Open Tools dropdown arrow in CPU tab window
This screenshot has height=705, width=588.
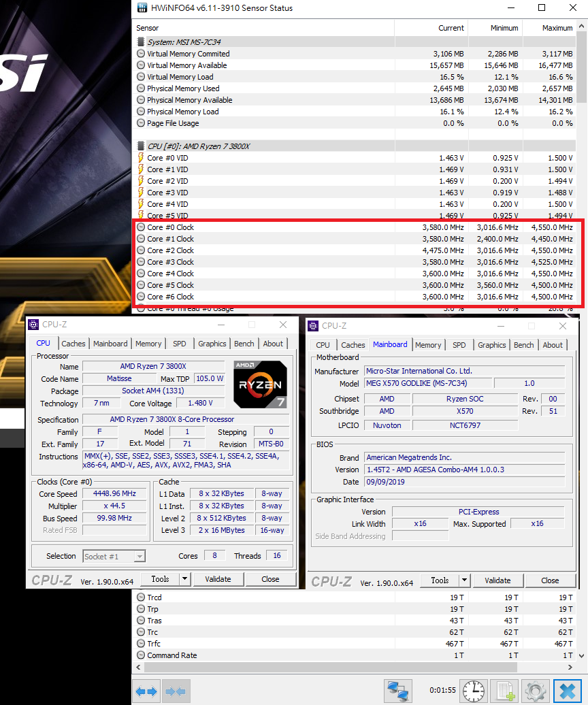tap(185, 579)
